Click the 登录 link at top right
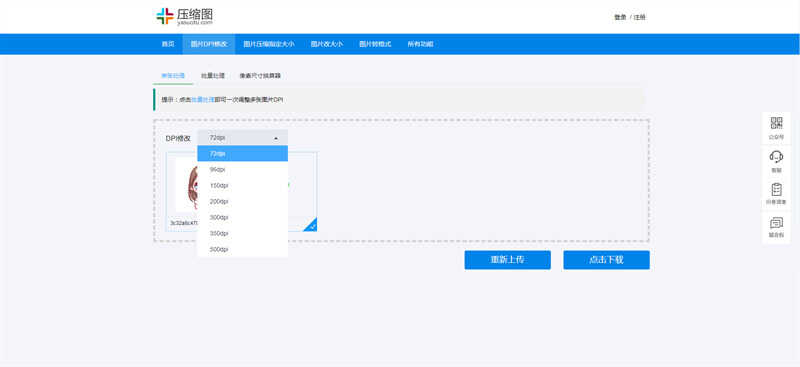 click(x=620, y=17)
